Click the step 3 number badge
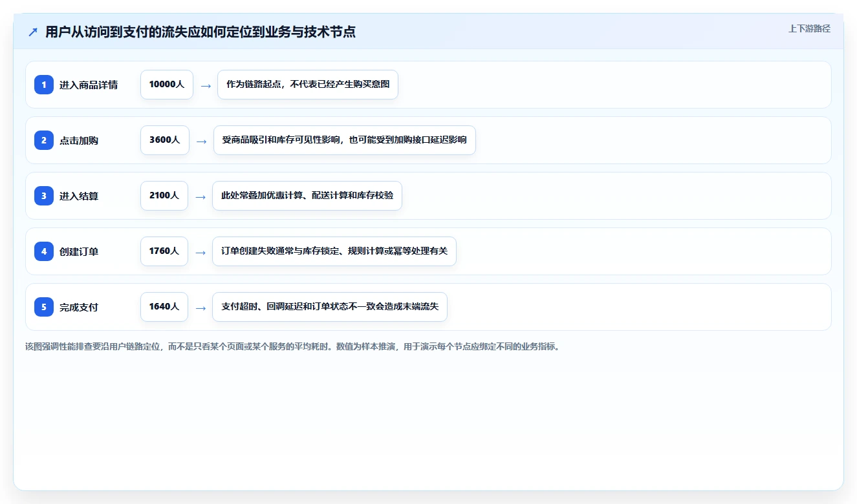Screen dimensions: 857x504 [x=44, y=196]
